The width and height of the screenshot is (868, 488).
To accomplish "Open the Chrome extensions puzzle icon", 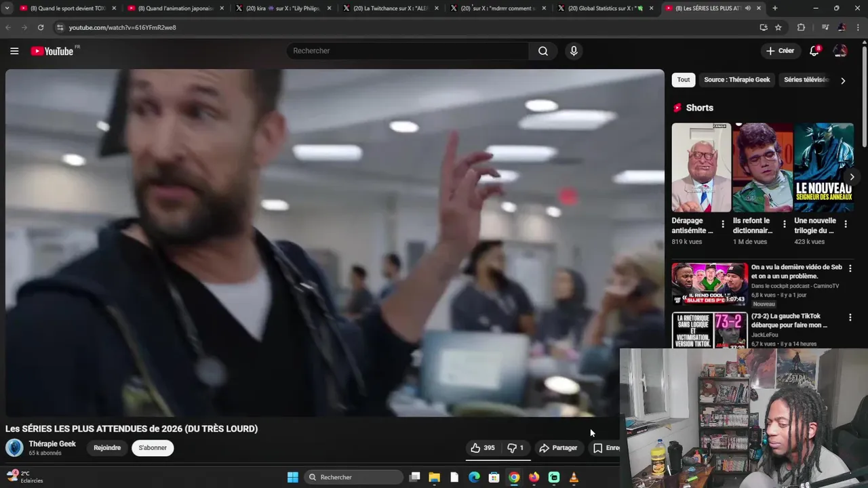I will [x=801, y=27].
